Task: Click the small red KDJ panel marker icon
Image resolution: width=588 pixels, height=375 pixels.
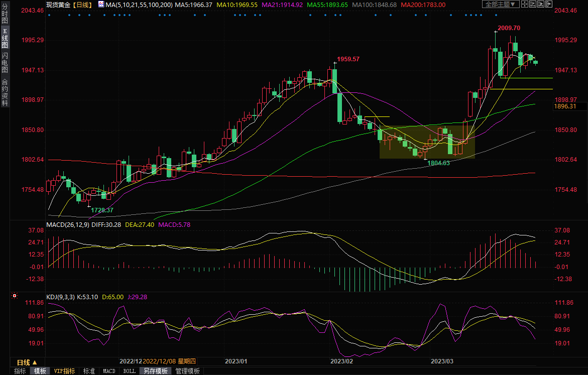Action: [14, 297]
